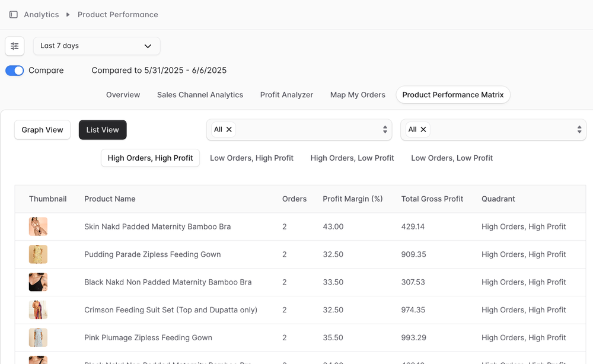Open the filter settings icon button
This screenshot has height=364, width=593.
[15, 46]
